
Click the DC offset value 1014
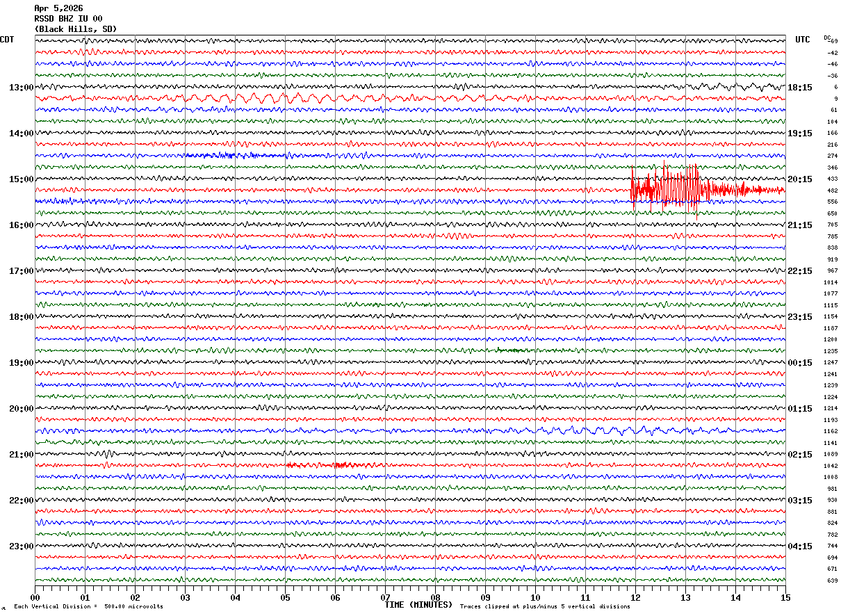point(831,282)
